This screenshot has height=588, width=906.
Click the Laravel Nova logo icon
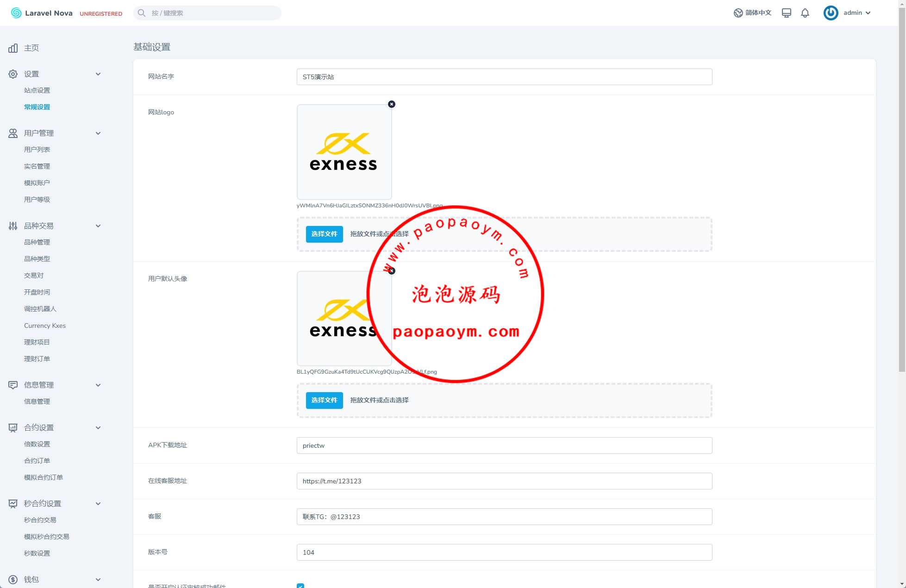[16, 13]
